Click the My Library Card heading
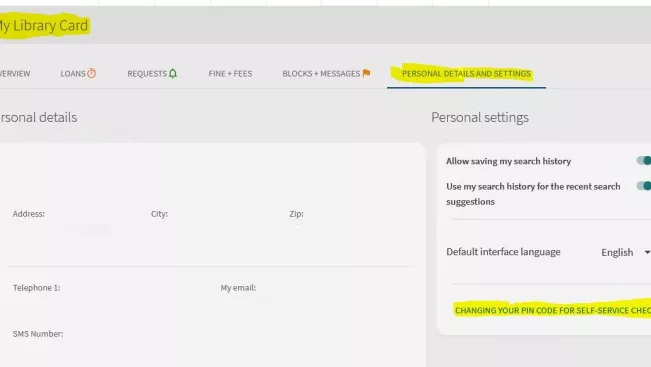Image resolution: width=651 pixels, height=367 pixels. (x=44, y=26)
